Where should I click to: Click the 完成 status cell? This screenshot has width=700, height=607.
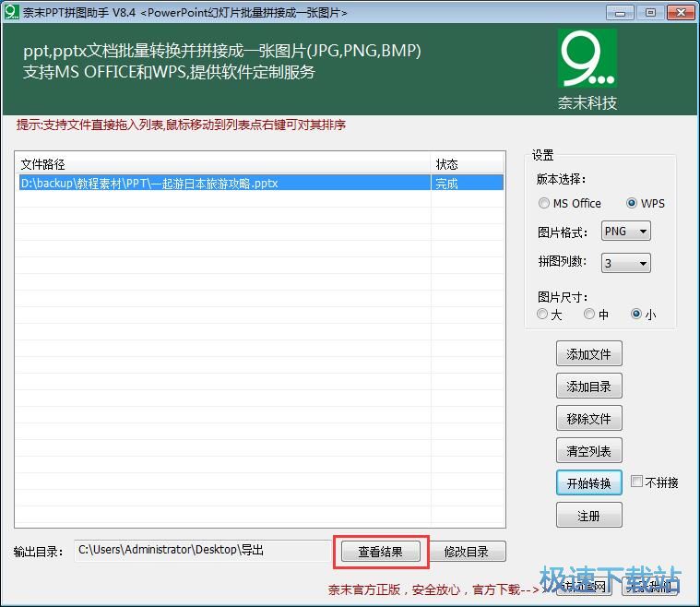click(468, 184)
